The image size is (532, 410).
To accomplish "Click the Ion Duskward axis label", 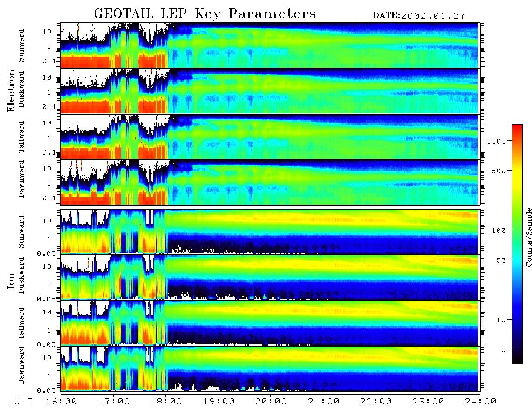I will pyautogui.click(x=21, y=275).
